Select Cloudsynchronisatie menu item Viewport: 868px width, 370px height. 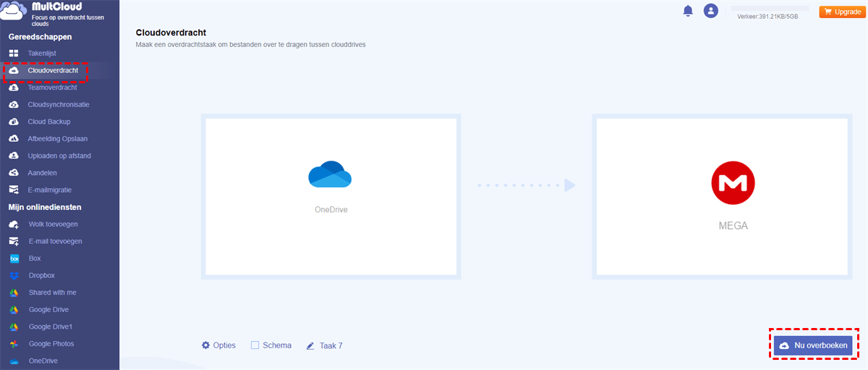pos(59,105)
